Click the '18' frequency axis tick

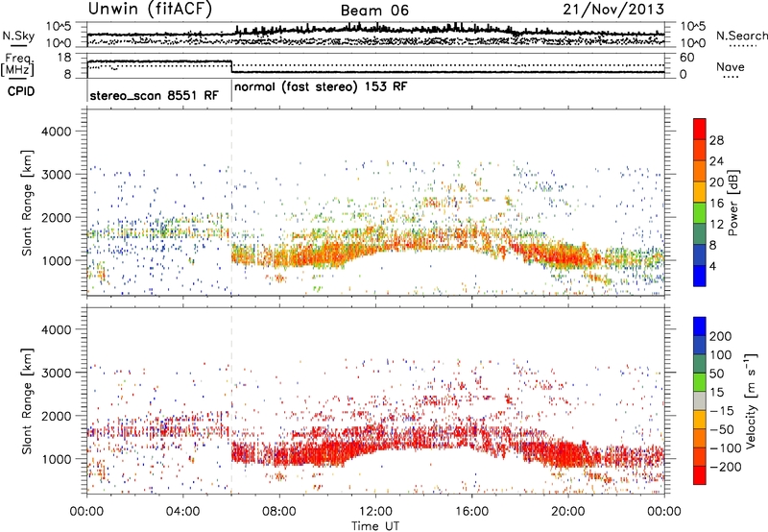[x=64, y=58]
